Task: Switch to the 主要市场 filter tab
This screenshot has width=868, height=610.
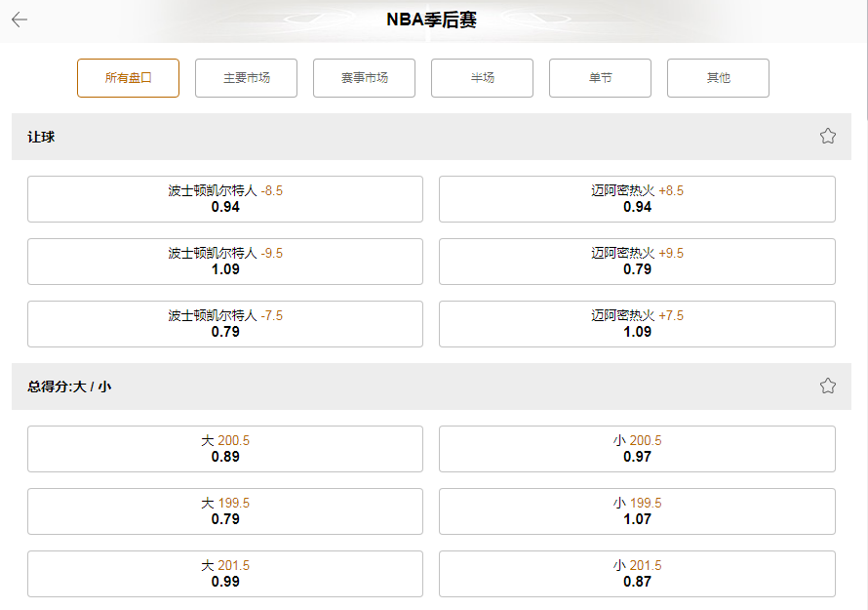Action: [246, 78]
